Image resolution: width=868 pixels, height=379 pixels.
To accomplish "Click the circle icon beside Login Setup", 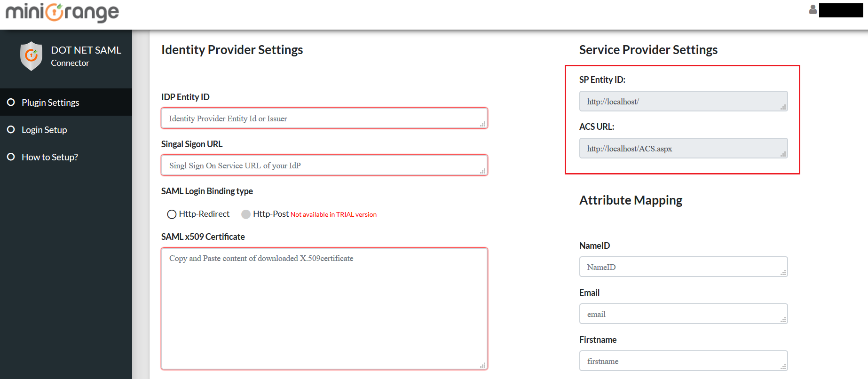I will [11, 129].
